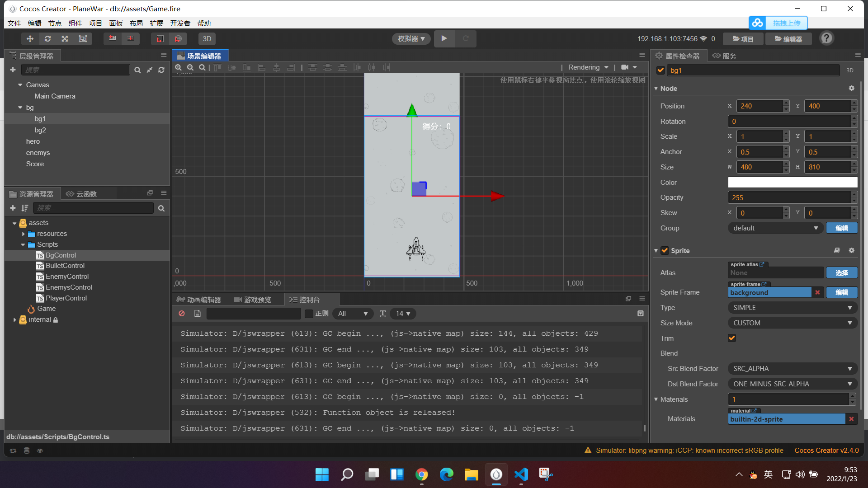
Task: Open the Group default dropdown
Action: pos(776,228)
